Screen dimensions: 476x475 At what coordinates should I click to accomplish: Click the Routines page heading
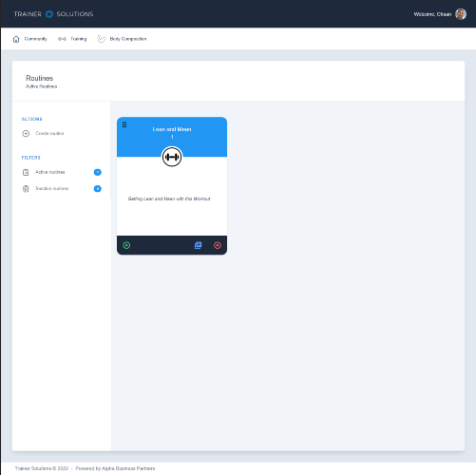tap(40, 78)
